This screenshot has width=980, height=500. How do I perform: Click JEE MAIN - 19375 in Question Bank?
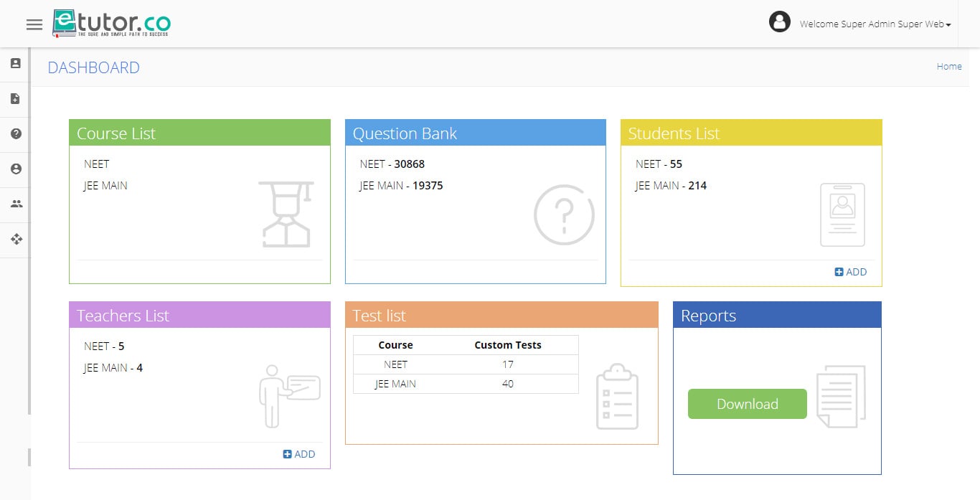click(401, 185)
